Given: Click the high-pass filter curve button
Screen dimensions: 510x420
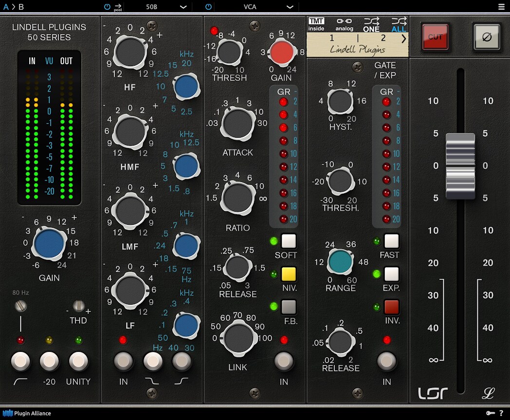Looking at the screenshot, I should click(20, 361).
